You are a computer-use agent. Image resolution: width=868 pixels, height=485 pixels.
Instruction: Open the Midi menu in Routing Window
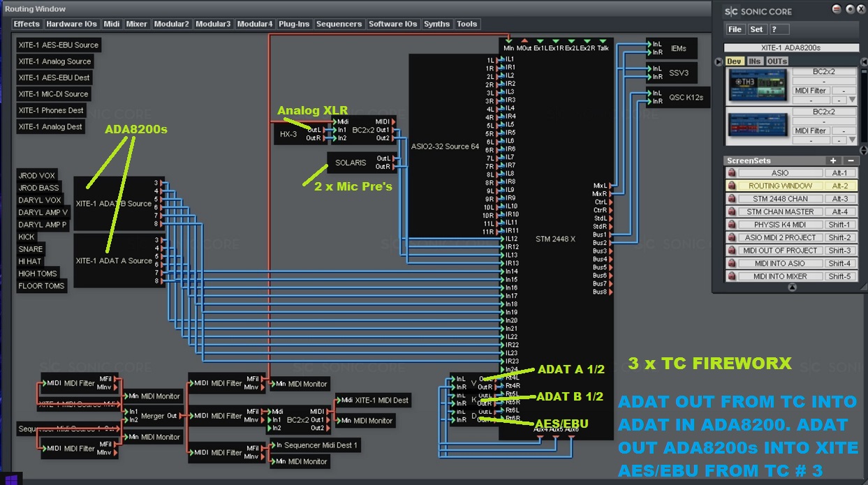tap(112, 24)
